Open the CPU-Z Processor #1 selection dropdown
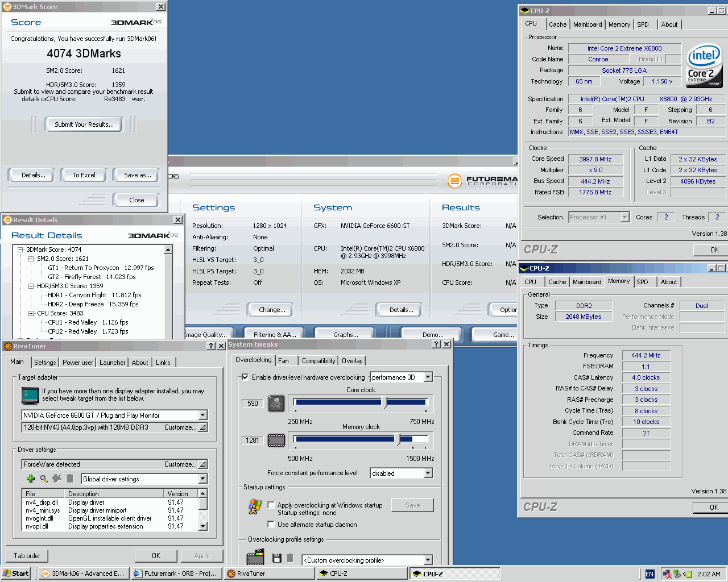 624,217
